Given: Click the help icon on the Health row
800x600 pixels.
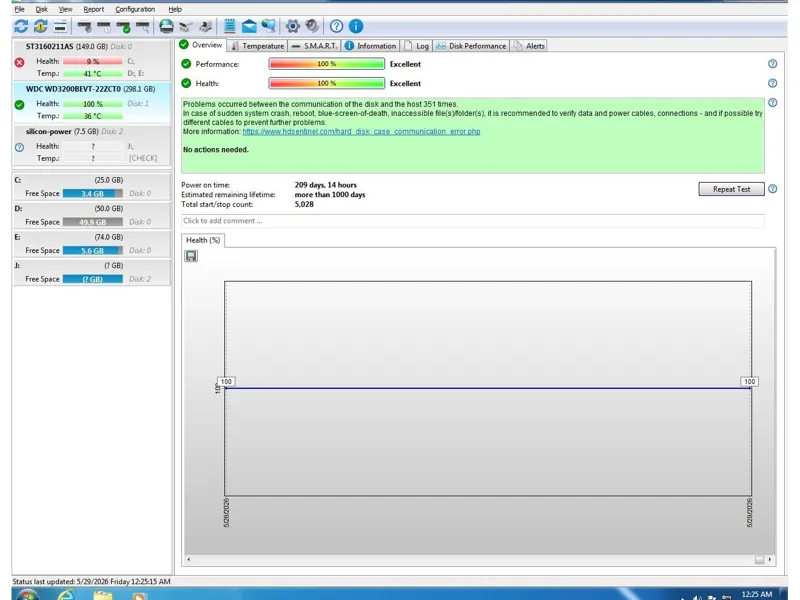Looking at the screenshot, I should click(772, 83).
